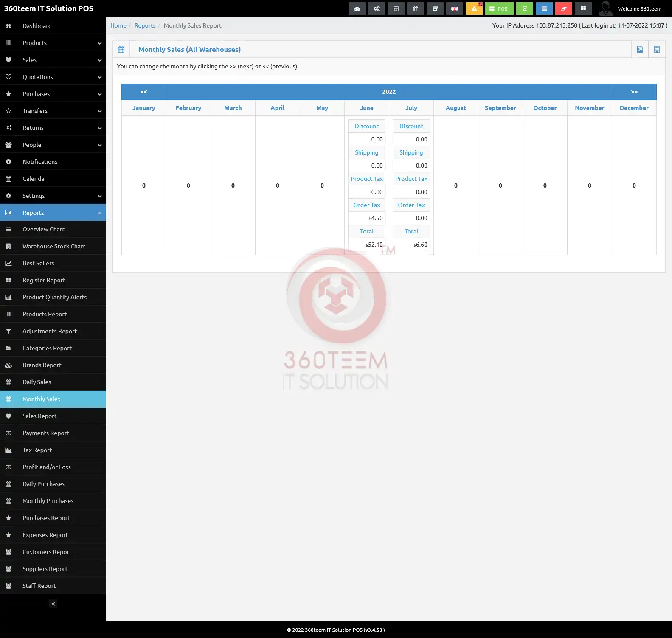Image resolution: width=672 pixels, height=638 pixels.
Task: Open Register Report
Action: (53, 280)
